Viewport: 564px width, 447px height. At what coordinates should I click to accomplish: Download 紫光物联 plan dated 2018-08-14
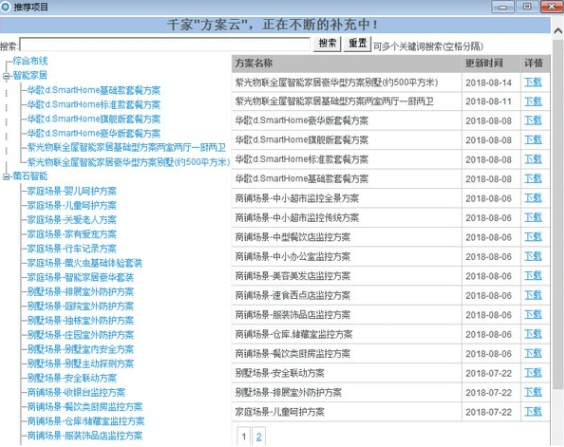pos(533,82)
